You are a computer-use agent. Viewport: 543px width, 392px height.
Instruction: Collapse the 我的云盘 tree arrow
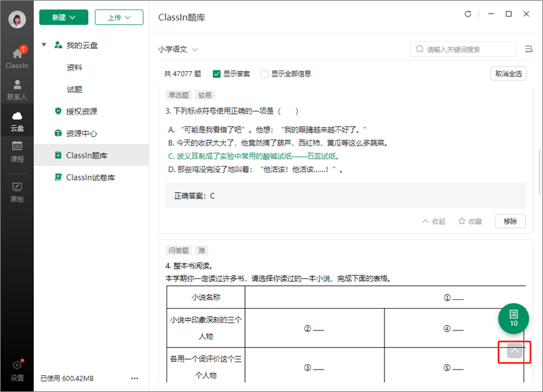coord(44,45)
